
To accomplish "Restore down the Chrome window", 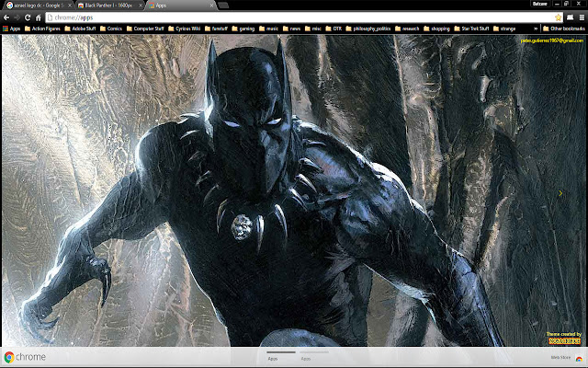I will coord(566,4).
